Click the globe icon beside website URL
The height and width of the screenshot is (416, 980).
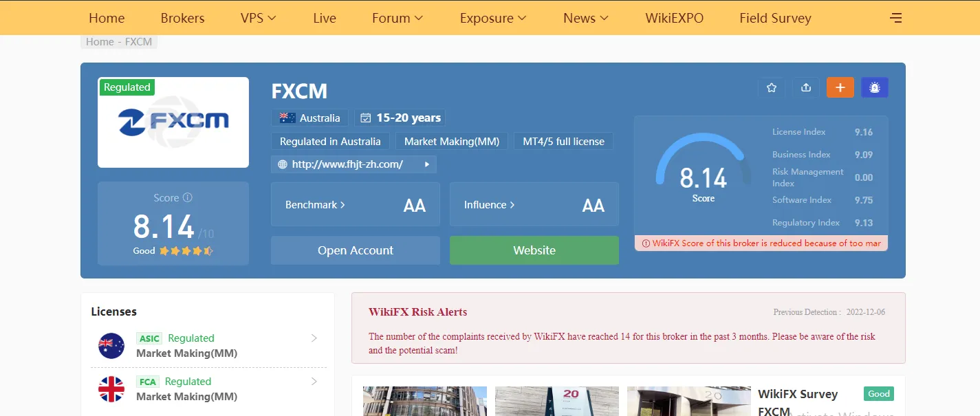point(283,164)
